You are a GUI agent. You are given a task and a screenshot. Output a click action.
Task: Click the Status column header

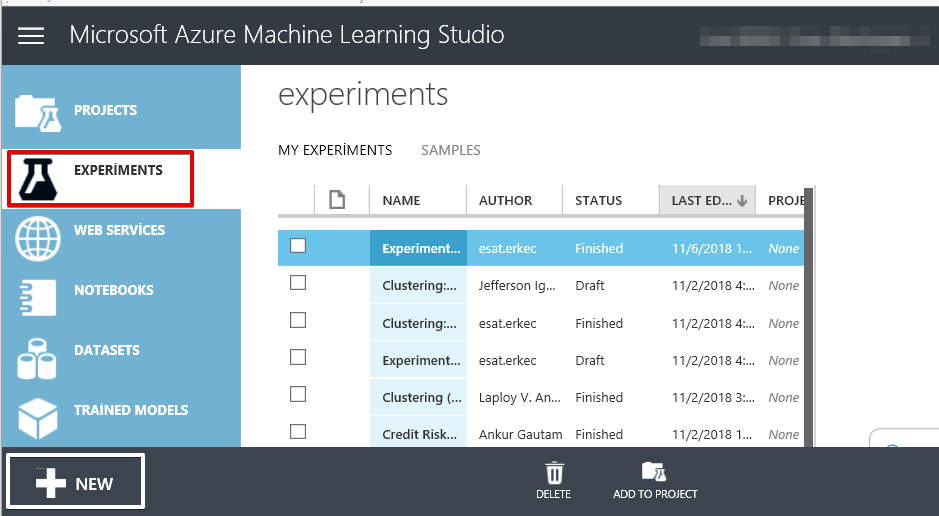point(599,201)
